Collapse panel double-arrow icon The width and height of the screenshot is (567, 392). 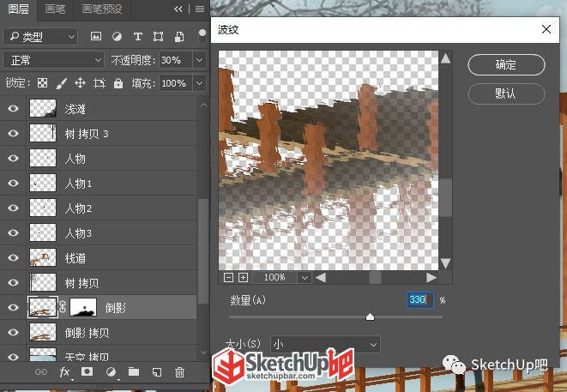click(178, 9)
